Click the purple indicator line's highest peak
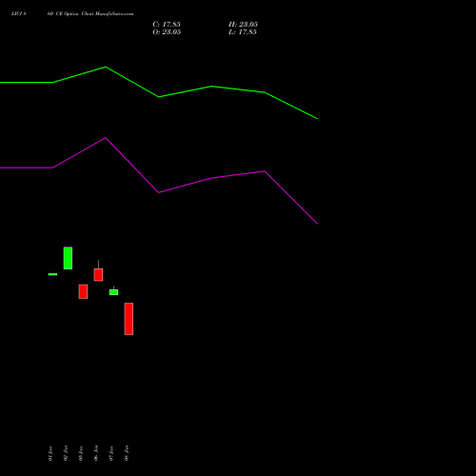This screenshot has width=476, height=476. (106, 138)
